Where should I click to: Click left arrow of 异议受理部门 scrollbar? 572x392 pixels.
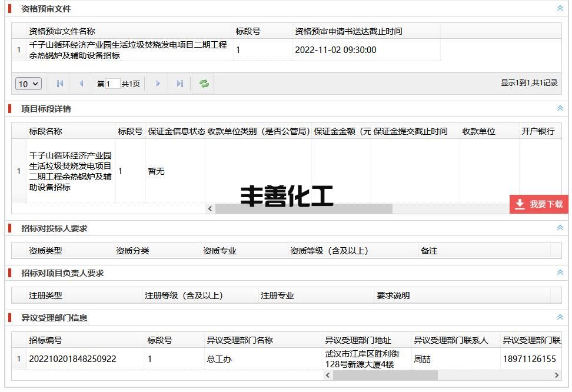coord(328,375)
